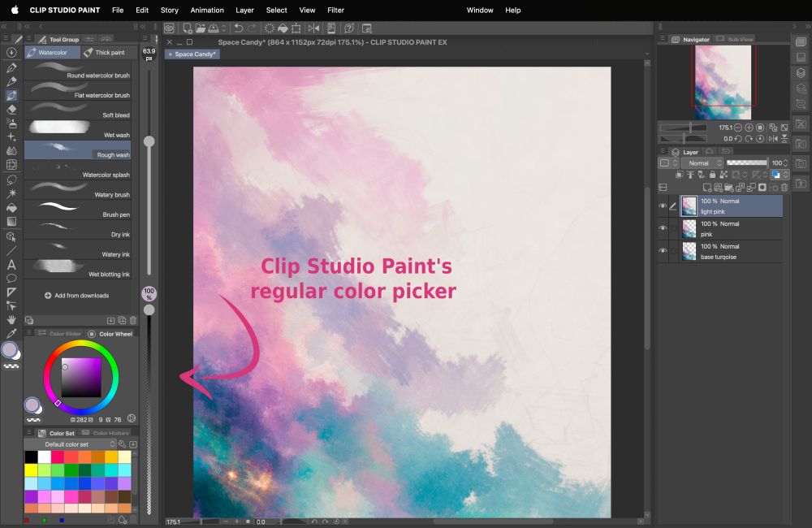Screen dimensions: 812x528
Task: Select the Pen tool in the toolbar
Action: point(11,67)
